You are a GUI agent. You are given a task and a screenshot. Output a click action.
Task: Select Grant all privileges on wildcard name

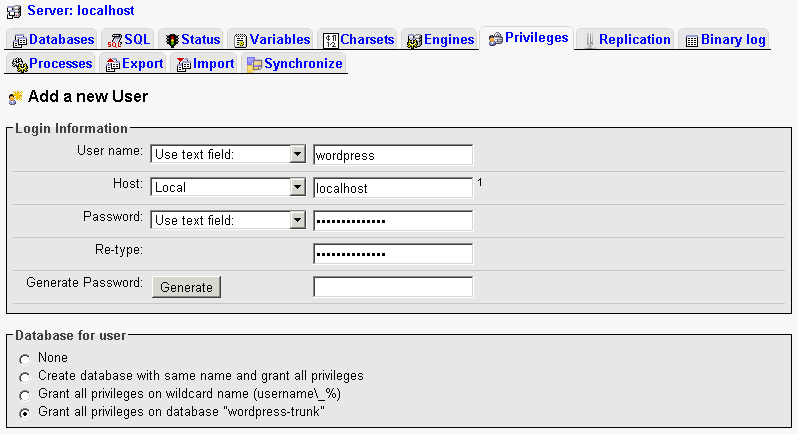[25, 394]
